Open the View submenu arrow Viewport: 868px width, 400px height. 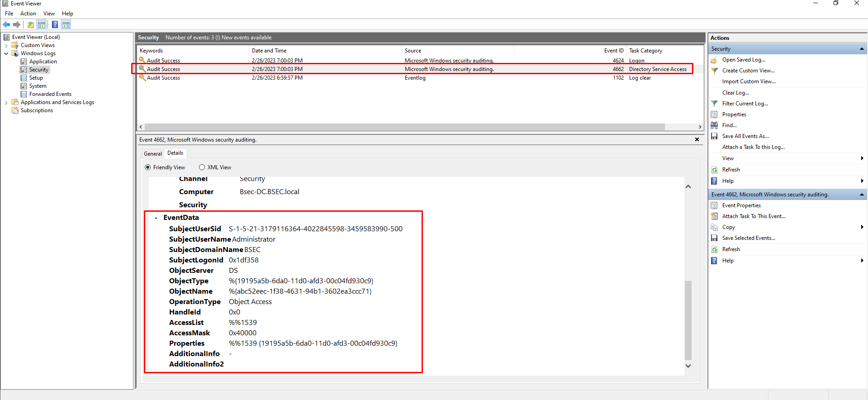click(x=862, y=158)
